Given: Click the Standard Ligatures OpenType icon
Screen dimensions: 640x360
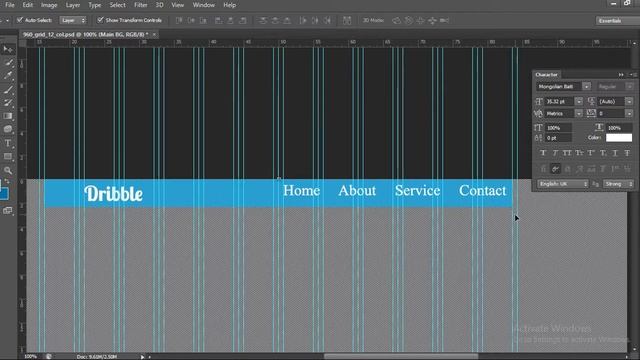Looking at the screenshot, I should pyautogui.click(x=543, y=169).
